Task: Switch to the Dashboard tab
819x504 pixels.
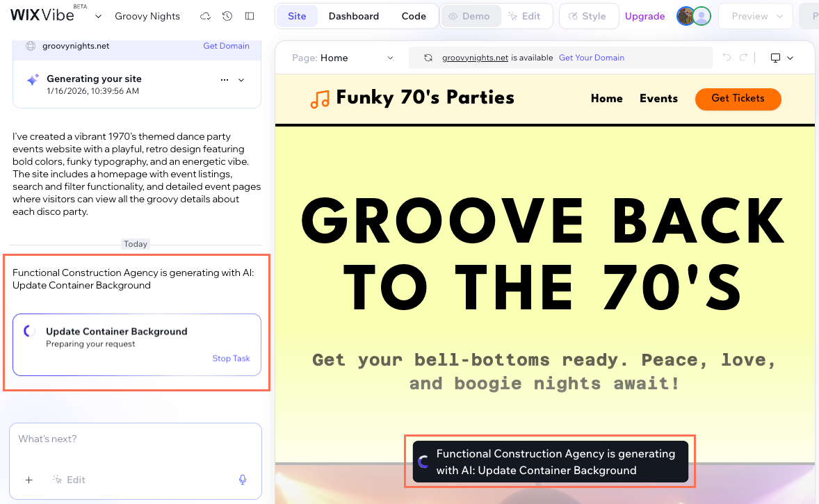Action: click(x=353, y=15)
